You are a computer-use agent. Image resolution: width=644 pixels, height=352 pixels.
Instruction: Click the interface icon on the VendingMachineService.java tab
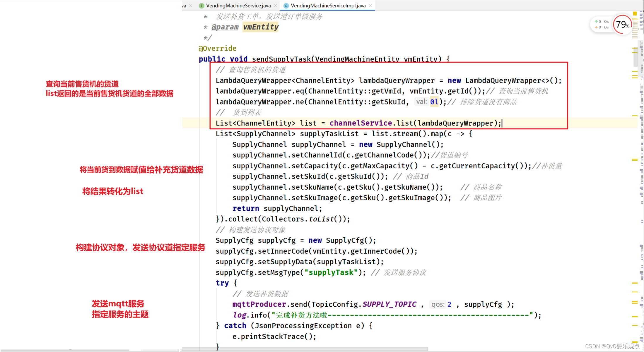pyautogui.click(x=201, y=6)
